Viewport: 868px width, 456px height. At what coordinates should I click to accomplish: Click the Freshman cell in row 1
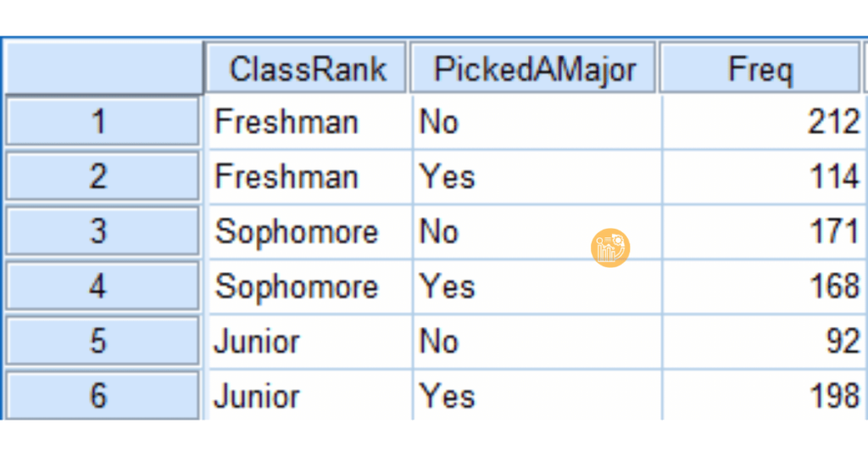tap(287, 122)
